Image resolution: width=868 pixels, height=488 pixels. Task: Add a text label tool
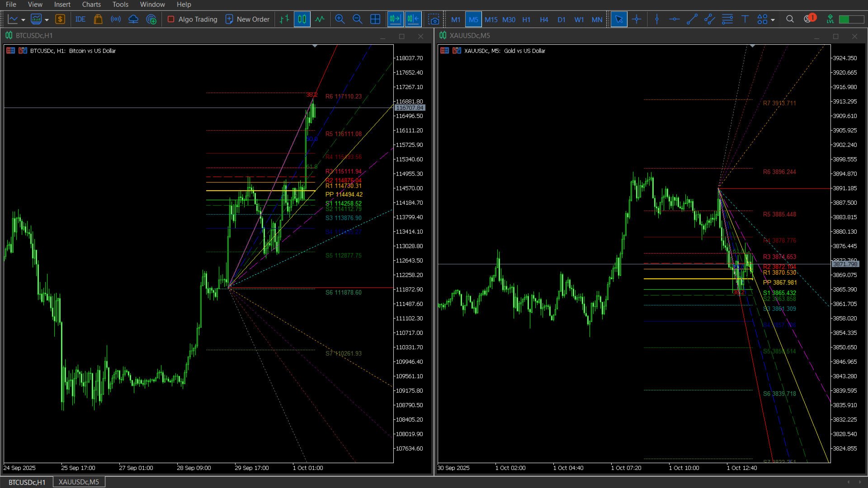click(x=745, y=19)
